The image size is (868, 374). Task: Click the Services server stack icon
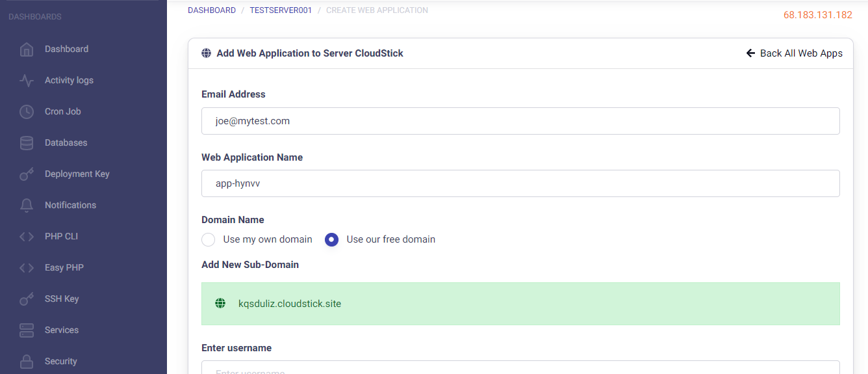tap(27, 330)
